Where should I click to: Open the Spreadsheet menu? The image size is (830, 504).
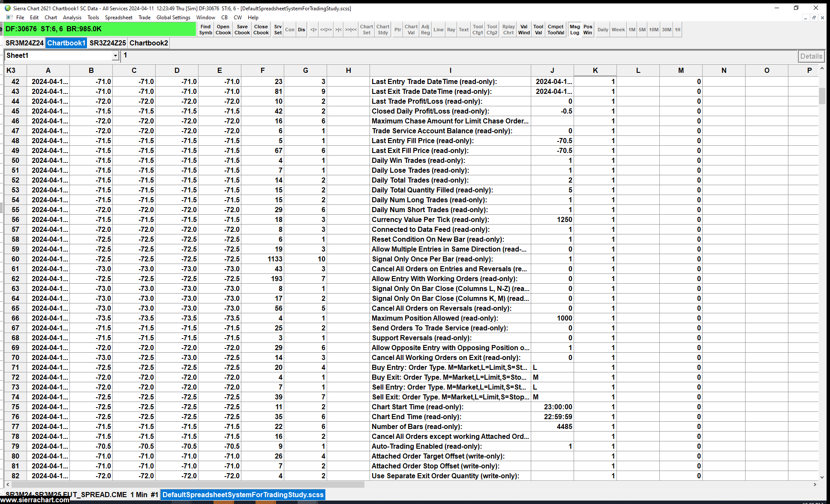pyautogui.click(x=118, y=18)
